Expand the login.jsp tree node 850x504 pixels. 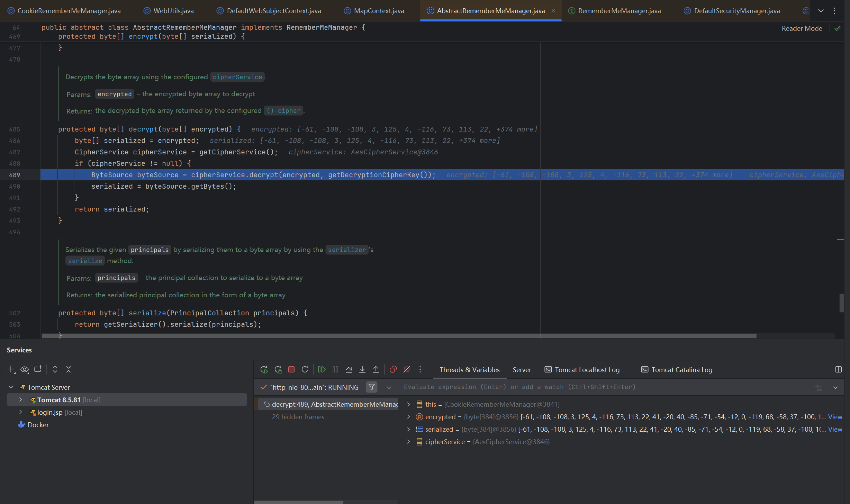tap(20, 412)
